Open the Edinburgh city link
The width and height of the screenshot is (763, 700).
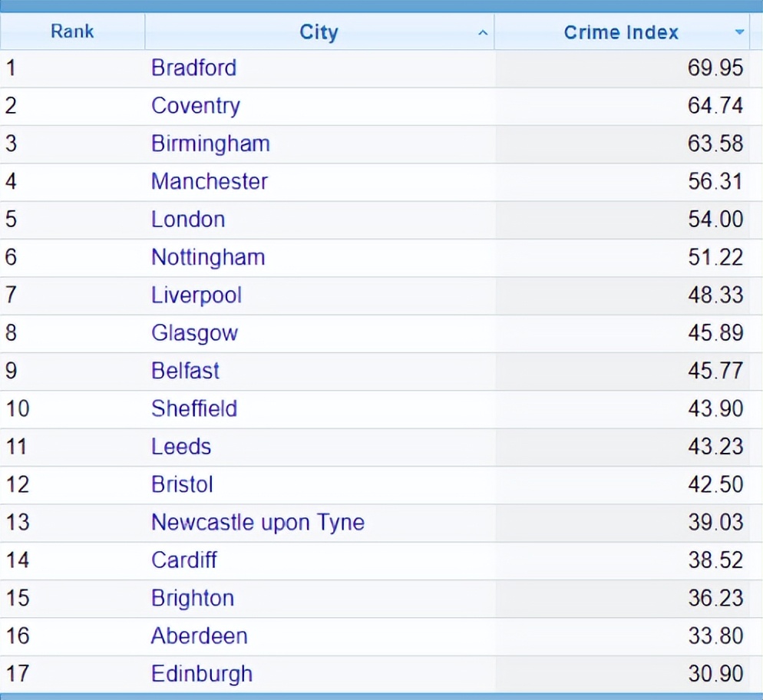tap(201, 674)
